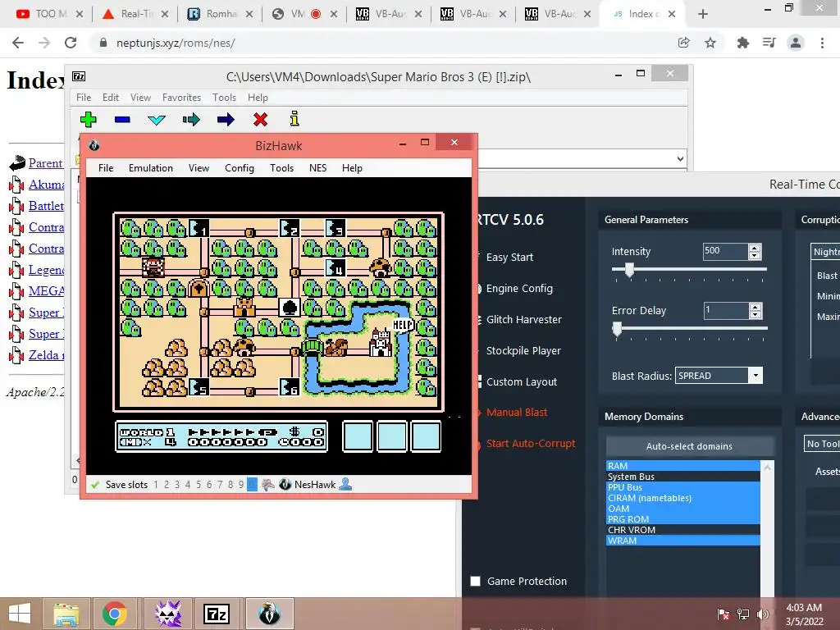Open BizHawk Emulation menu

click(x=151, y=167)
